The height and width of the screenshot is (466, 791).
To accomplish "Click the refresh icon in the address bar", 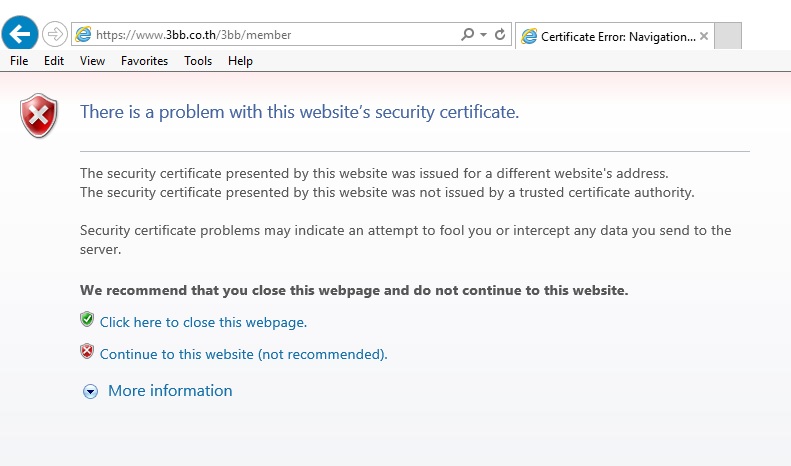I will click(x=500, y=35).
